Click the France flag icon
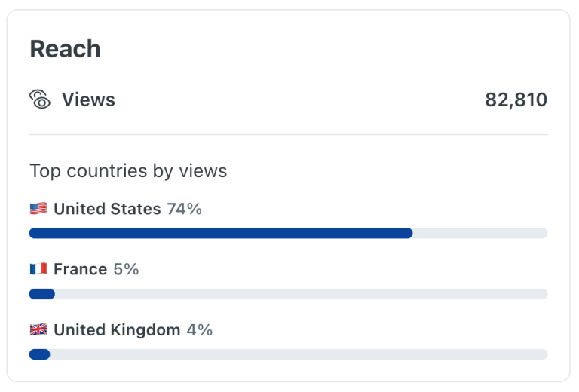This screenshot has height=392, width=579. 38,269
